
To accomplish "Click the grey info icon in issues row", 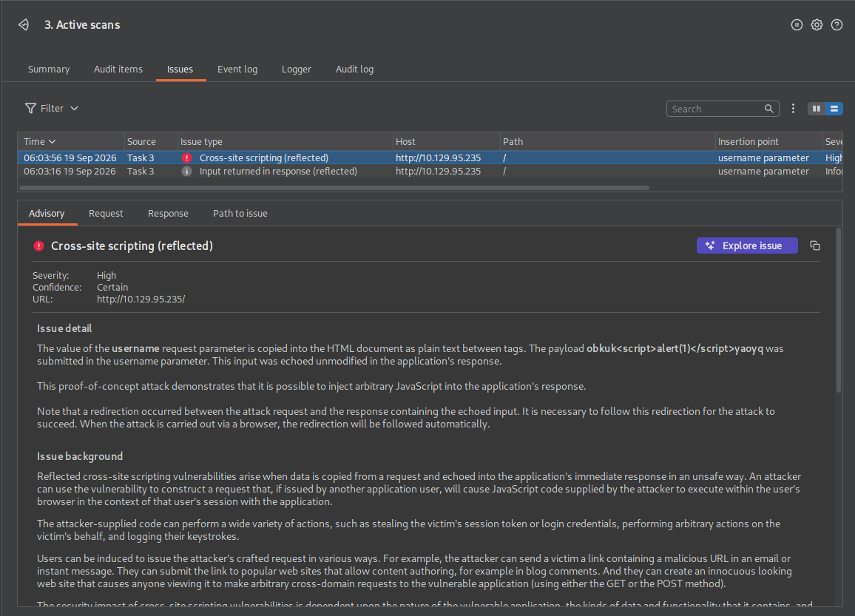I will click(186, 171).
